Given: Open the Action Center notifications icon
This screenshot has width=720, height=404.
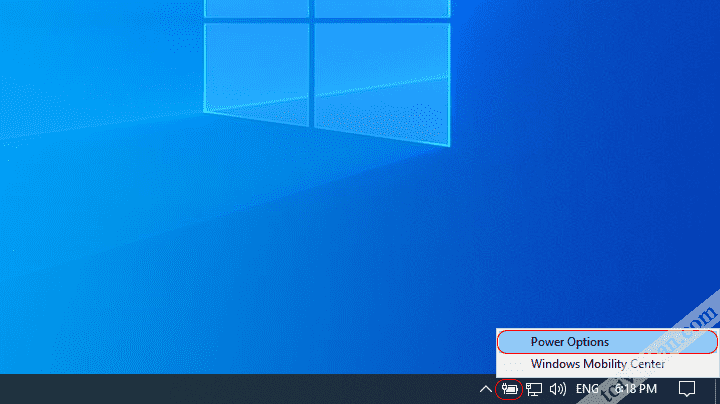Looking at the screenshot, I should 687,389.
